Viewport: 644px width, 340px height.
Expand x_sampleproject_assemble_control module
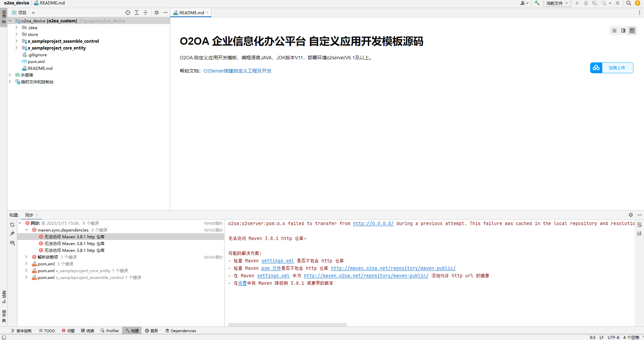coord(16,41)
